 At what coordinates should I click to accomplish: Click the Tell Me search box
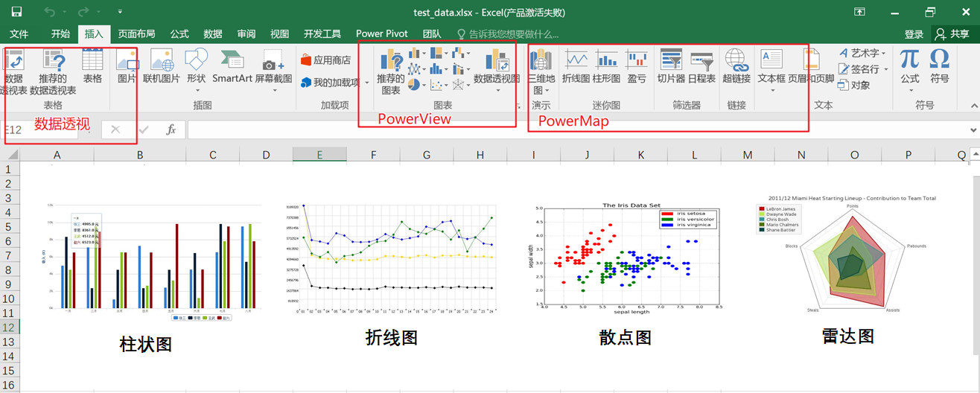click(509, 34)
